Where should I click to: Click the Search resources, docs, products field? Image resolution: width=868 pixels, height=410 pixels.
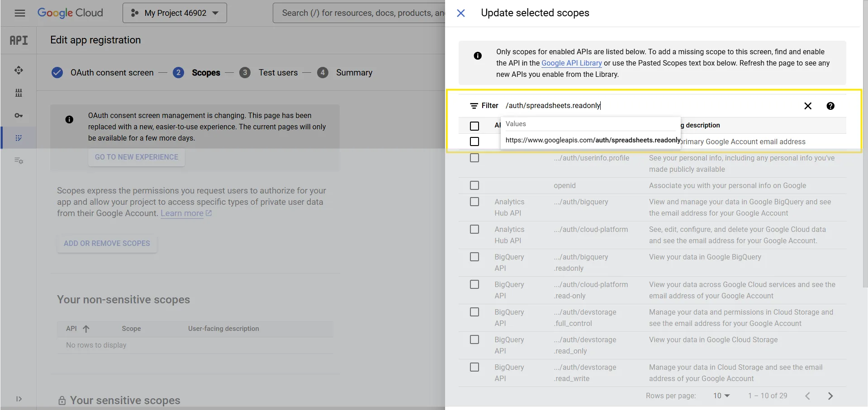pyautogui.click(x=359, y=13)
